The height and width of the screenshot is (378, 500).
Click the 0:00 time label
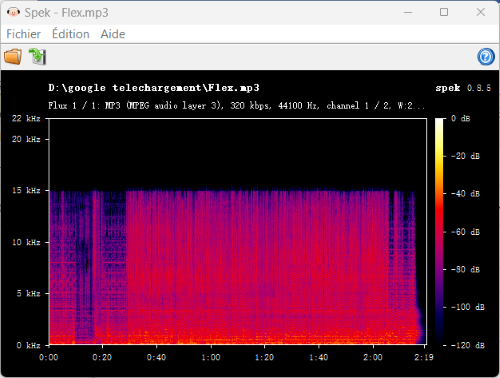pyautogui.click(x=49, y=357)
